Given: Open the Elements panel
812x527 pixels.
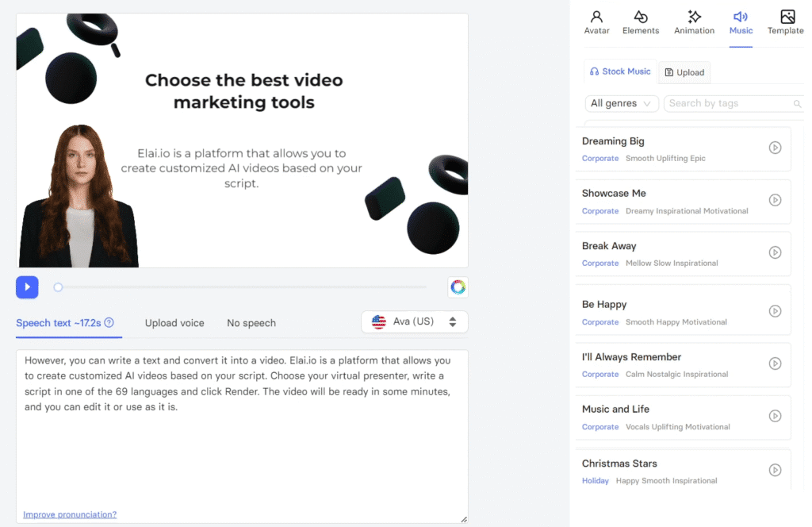Looking at the screenshot, I should 641,23.
